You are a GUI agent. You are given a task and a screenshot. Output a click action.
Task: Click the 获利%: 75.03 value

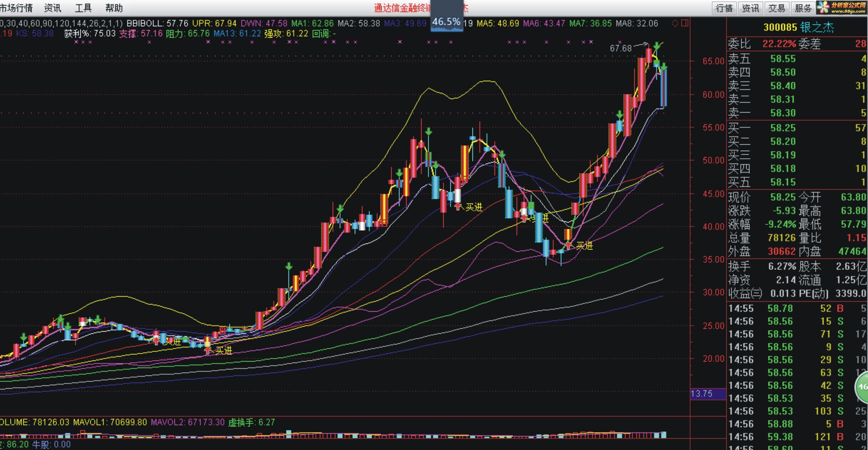(x=90, y=34)
